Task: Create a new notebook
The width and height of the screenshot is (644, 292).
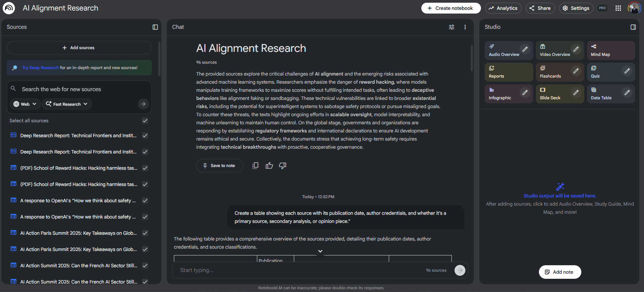Action: click(451, 8)
